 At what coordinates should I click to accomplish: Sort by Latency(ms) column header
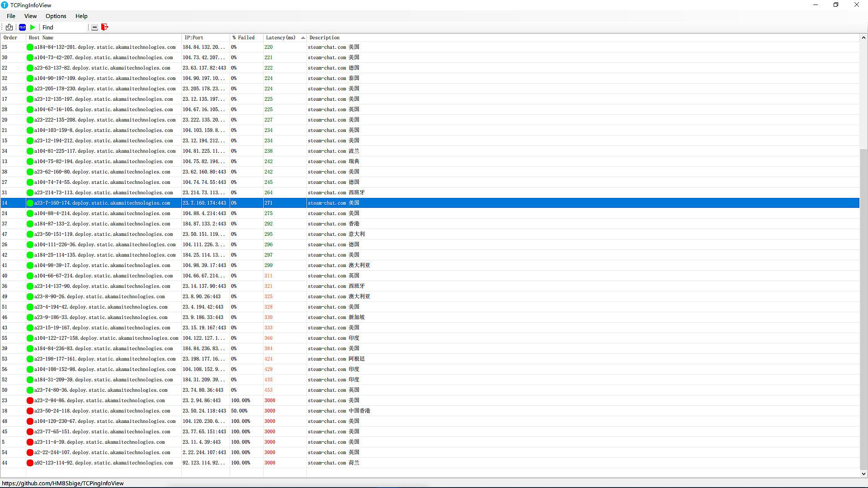coord(280,38)
